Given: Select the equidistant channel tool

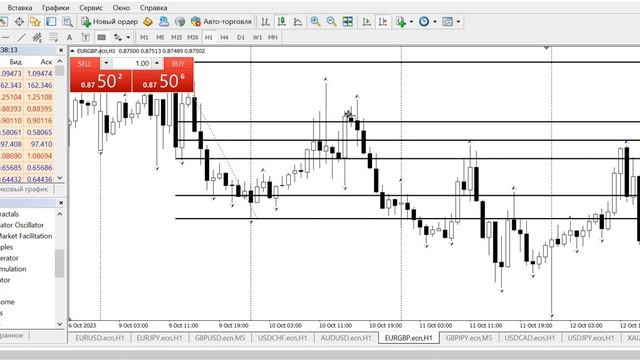Looking at the screenshot, I should [x=37, y=38].
